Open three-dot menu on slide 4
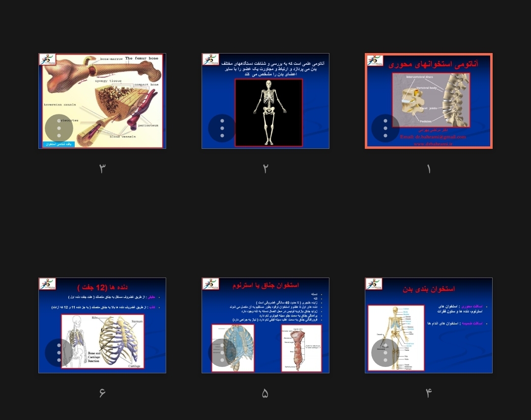Image resolution: width=531 pixels, height=420 pixels. point(385,353)
